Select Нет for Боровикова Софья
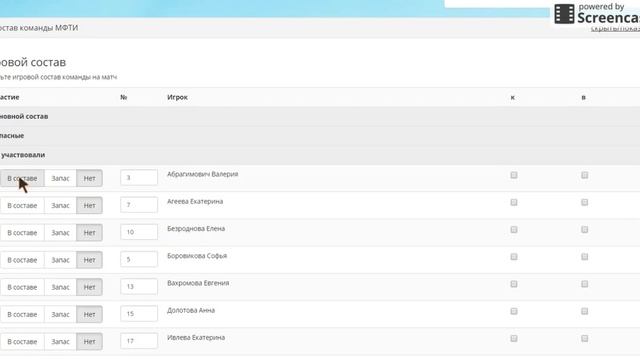 click(x=89, y=260)
